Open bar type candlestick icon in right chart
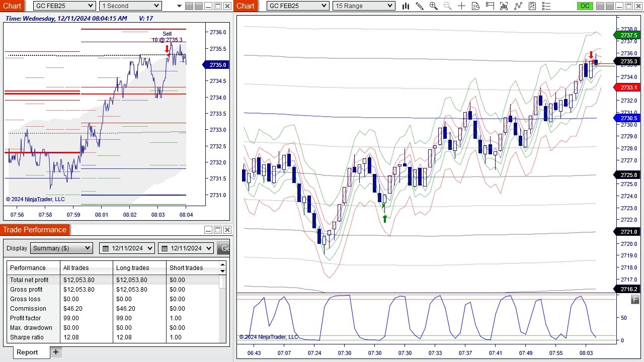The height and width of the screenshot is (362, 644). click(x=406, y=6)
